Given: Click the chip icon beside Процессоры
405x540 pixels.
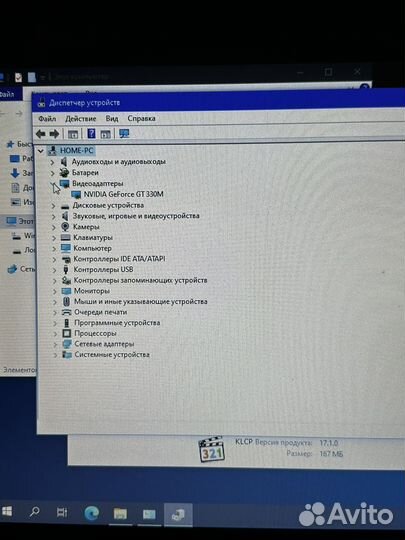Looking at the screenshot, I should (x=67, y=333).
